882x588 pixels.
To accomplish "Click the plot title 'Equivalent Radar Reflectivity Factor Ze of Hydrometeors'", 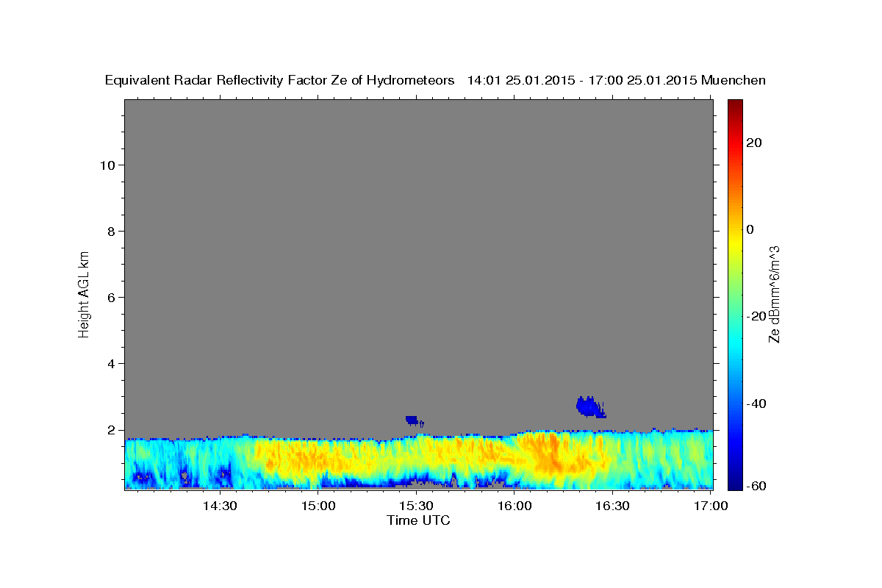I will tap(279, 80).
